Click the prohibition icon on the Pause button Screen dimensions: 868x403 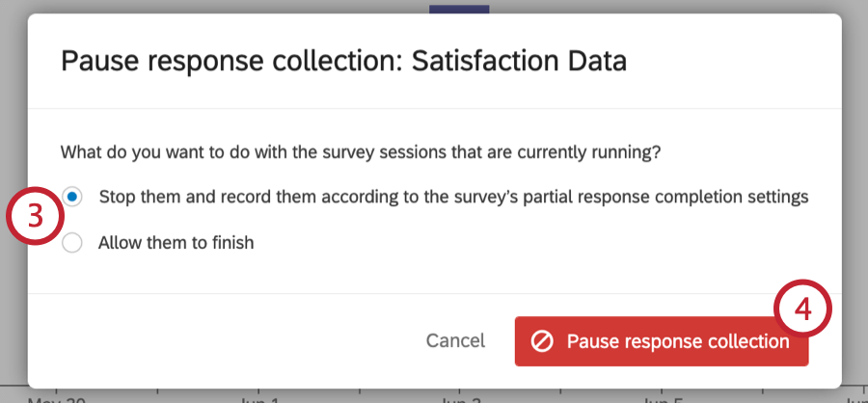point(542,341)
